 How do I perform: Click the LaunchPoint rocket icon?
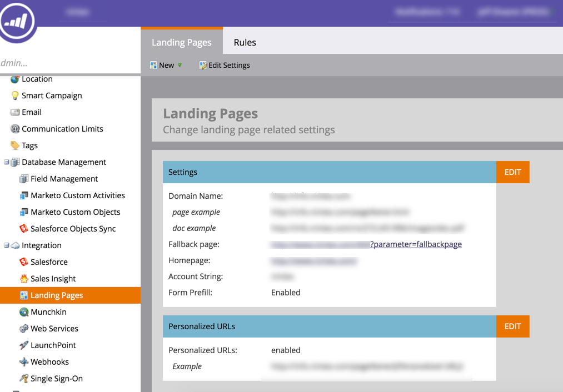[x=24, y=345]
